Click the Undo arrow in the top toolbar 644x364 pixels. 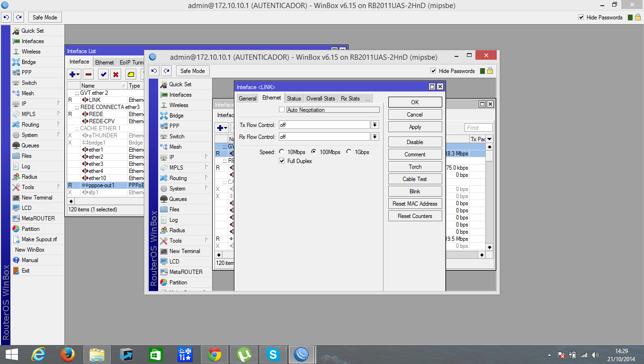pos(6,18)
